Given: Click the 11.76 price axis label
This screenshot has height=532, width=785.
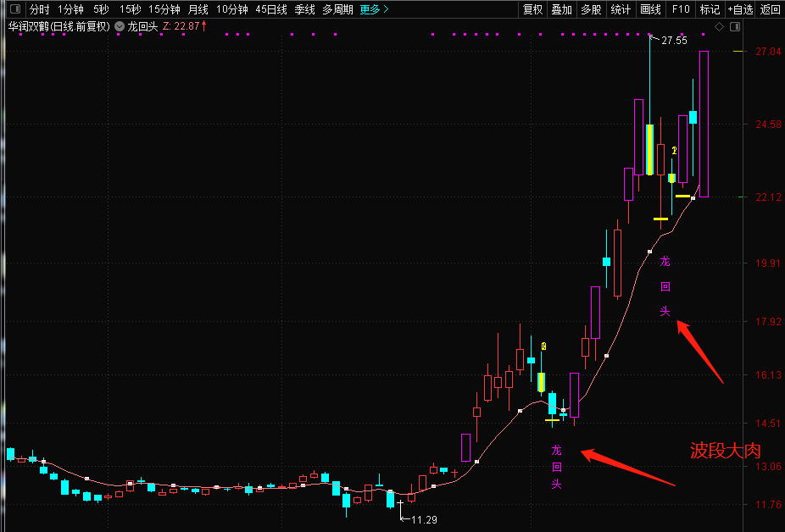Looking at the screenshot, I should (x=768, y=505).
